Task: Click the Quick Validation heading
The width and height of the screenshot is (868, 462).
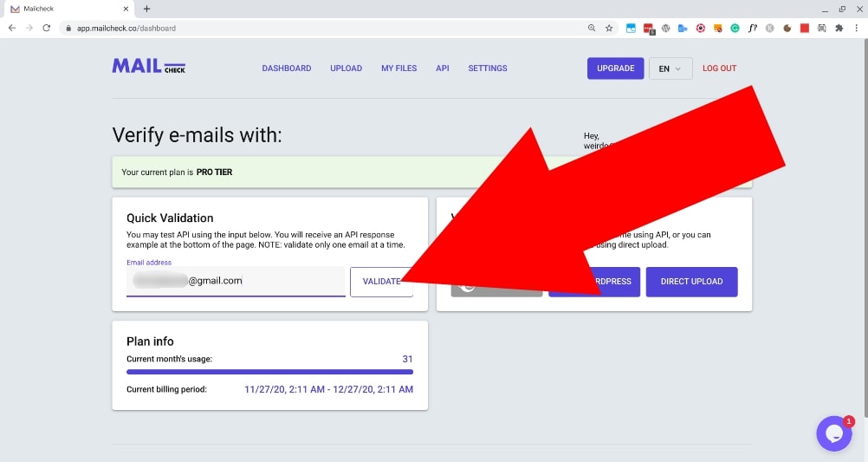Action: tap(170, 218)
